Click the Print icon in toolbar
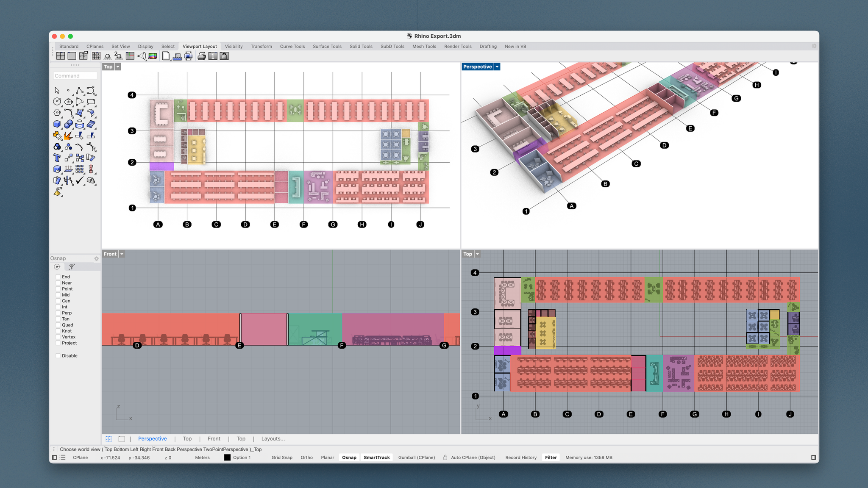Screen dimensions: 868x488 coord(202,56)
